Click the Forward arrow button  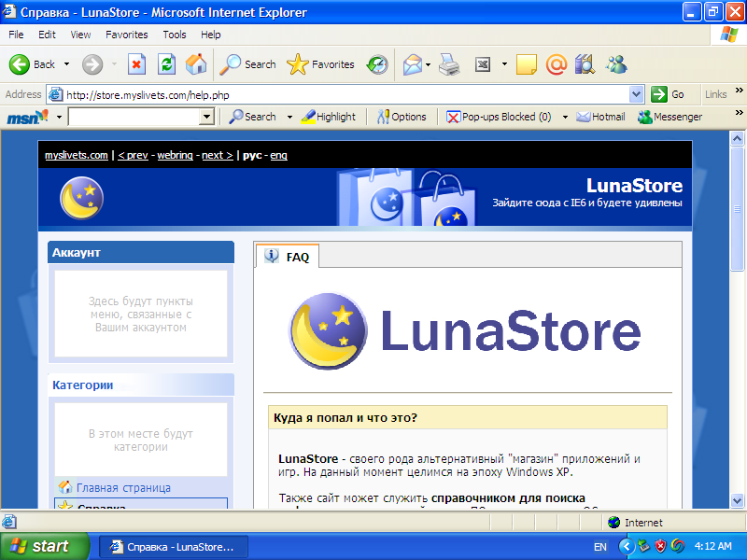coord(92,64)
